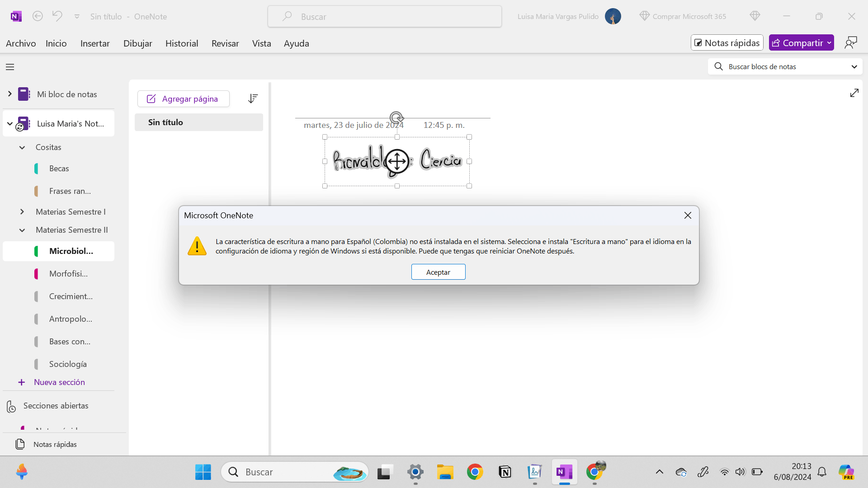
Task: Toggle the hamburger navigation pane icon
Action: pos(10,67)
